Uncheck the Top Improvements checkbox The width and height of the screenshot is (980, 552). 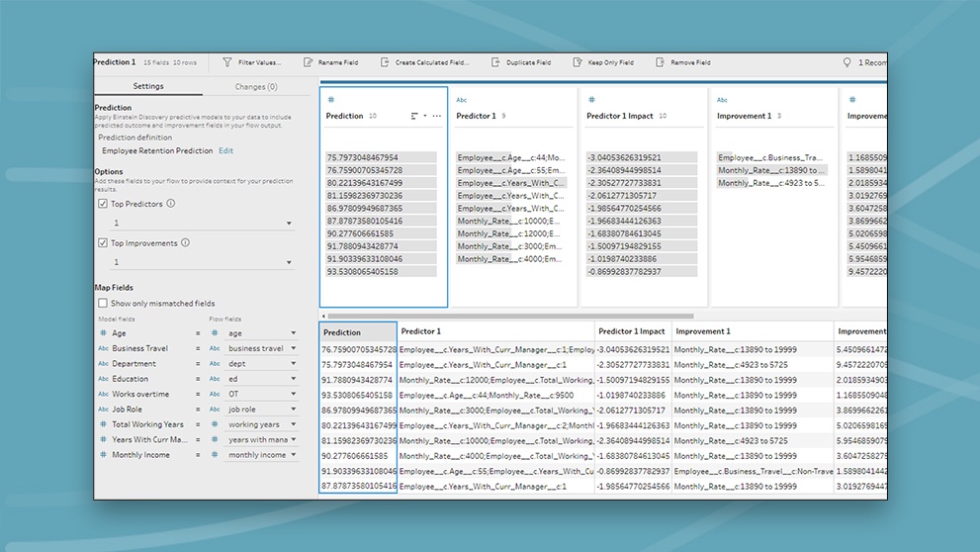click(103, 243)
